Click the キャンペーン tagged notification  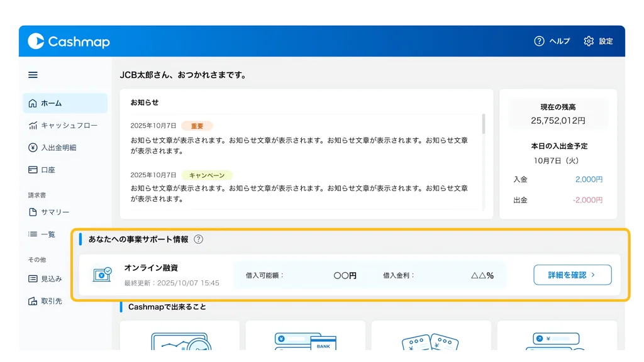coord(299,189)
